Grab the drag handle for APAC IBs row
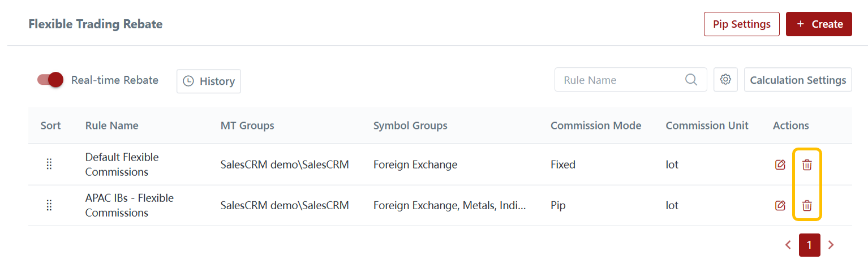868x268 pixels. pyautogui.click(x=49, y=205)
